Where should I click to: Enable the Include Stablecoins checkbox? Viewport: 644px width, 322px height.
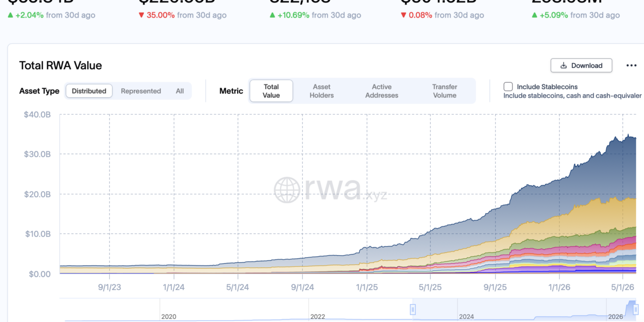pyautogui.click(x=508, y=87)
